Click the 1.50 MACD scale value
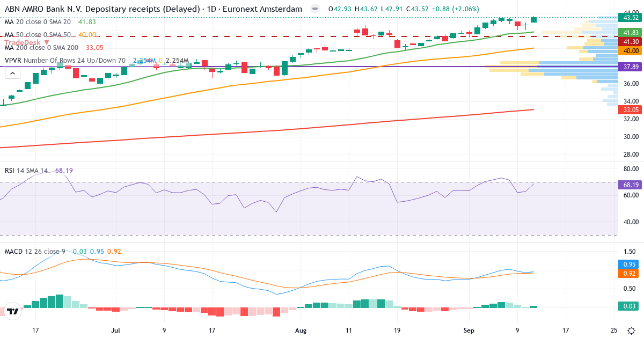 coord(630,252)
